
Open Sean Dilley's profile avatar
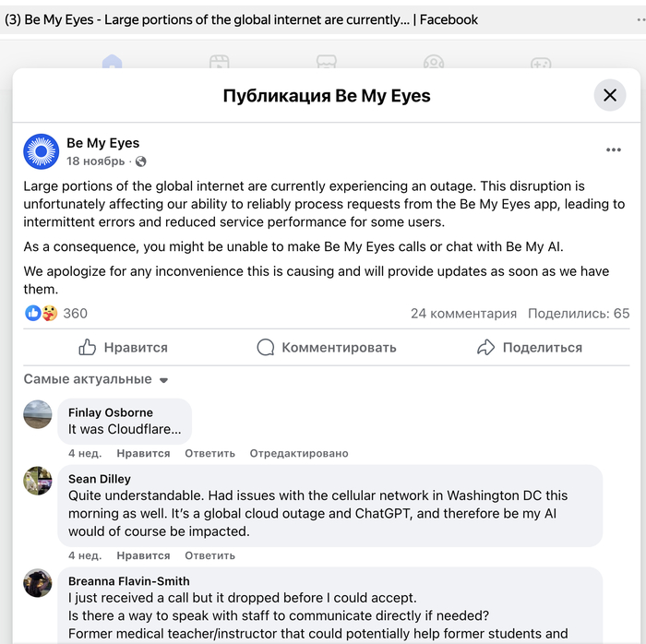pyautogui.click(x=38, y=481)
